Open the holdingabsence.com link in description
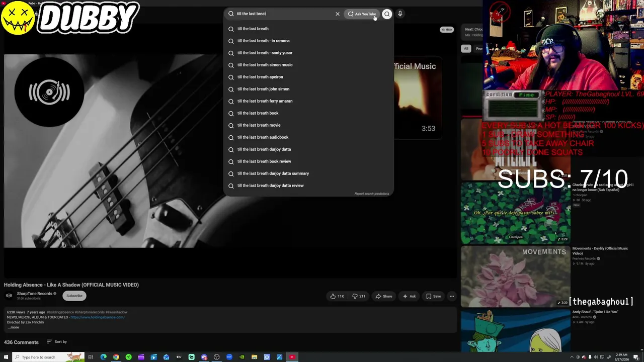 pyautogui.click(x=98, y=317)
